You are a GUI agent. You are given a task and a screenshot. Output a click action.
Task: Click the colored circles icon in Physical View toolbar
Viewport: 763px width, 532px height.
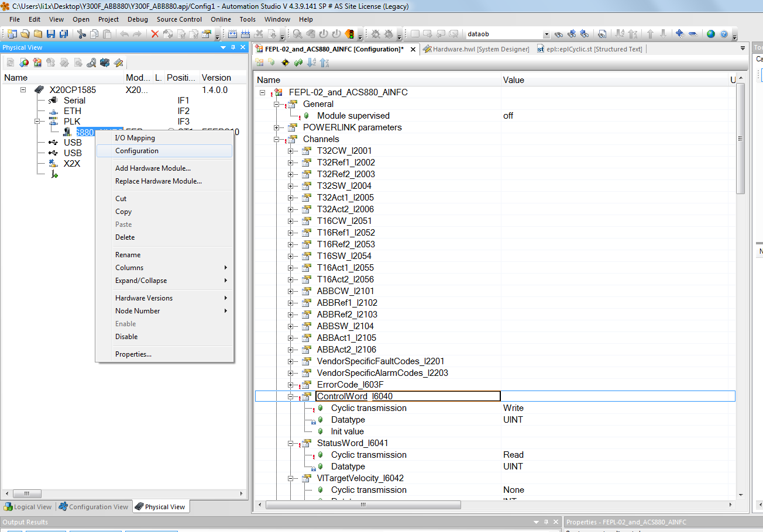pos(24,63)
